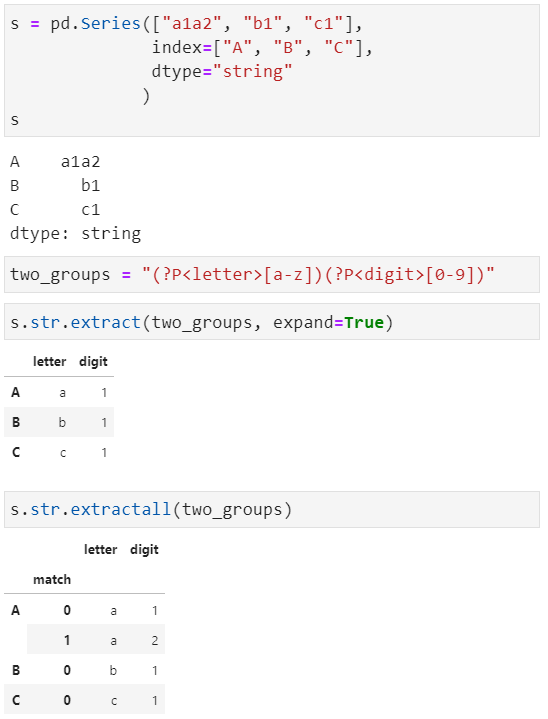Click digit value 2 in extractall table
Screen dimensions: 548x719
pyautogui.click(x=155, y=641)
